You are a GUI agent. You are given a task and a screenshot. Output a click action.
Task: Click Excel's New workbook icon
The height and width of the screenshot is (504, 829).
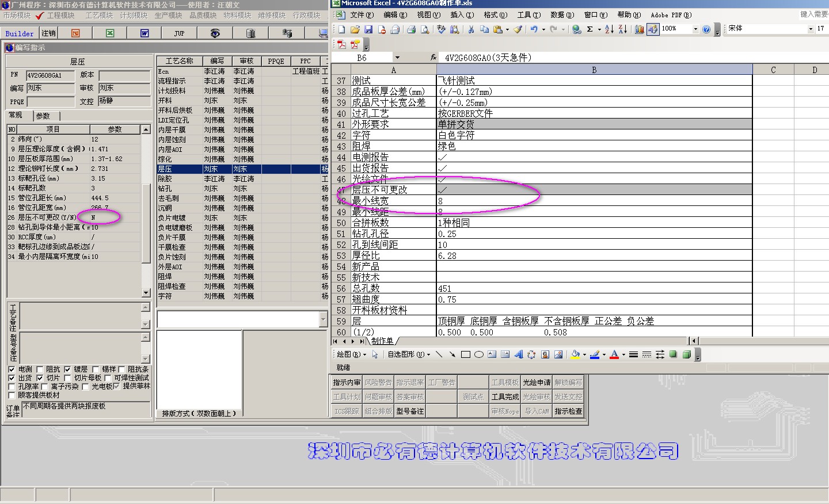(341, 29)
